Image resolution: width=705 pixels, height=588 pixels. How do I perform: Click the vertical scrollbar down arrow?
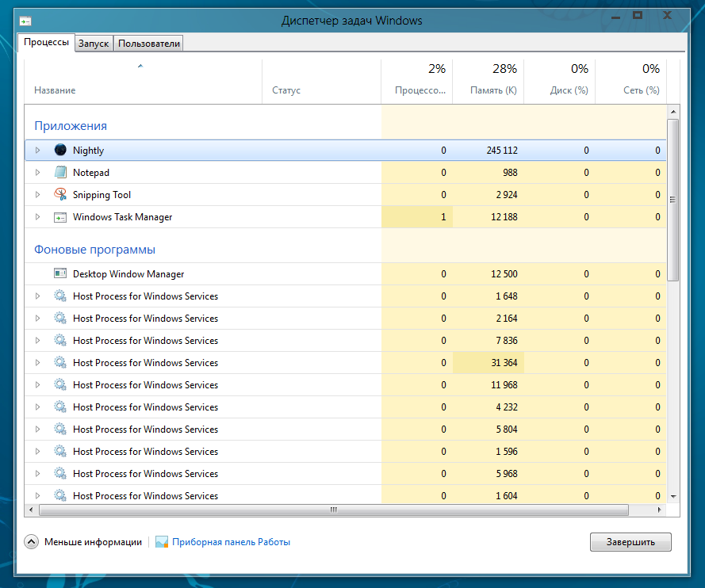click(x=673, y=496)
